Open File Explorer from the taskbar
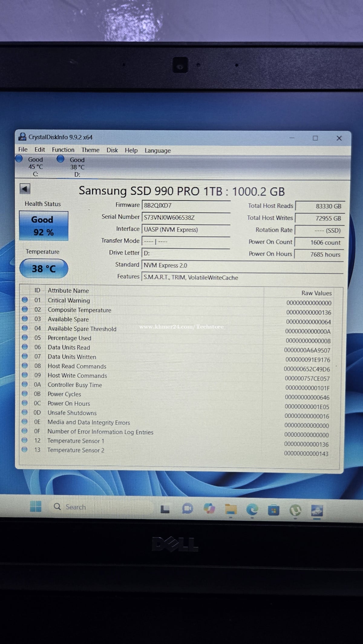Viewport: 363px width, 644px height. (x=231, y=510)
